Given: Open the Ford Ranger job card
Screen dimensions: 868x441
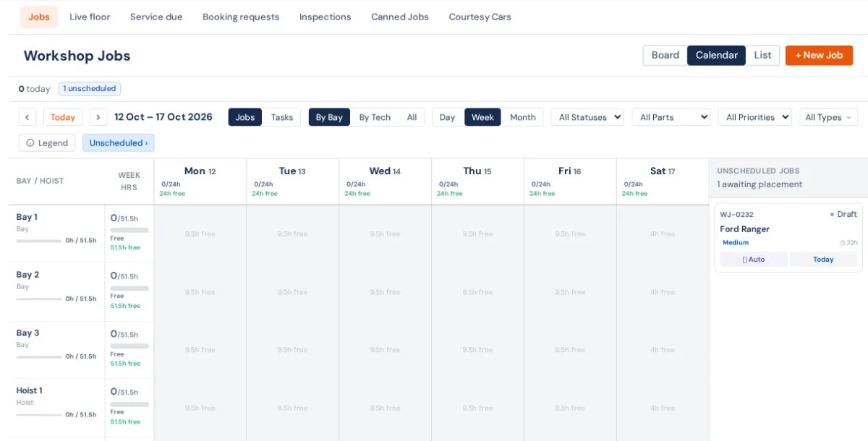Looking at the screenshot, I should click(x=788, y=238).
